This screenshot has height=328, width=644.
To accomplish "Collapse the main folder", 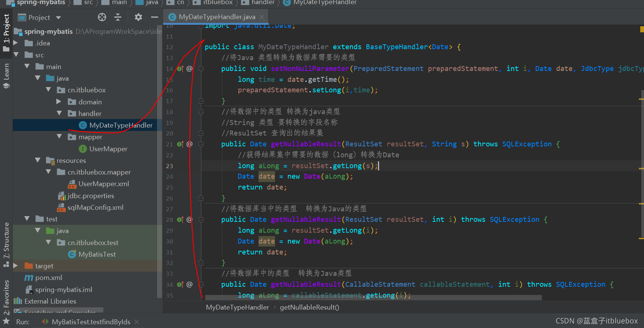I will [x=27, y=66].
